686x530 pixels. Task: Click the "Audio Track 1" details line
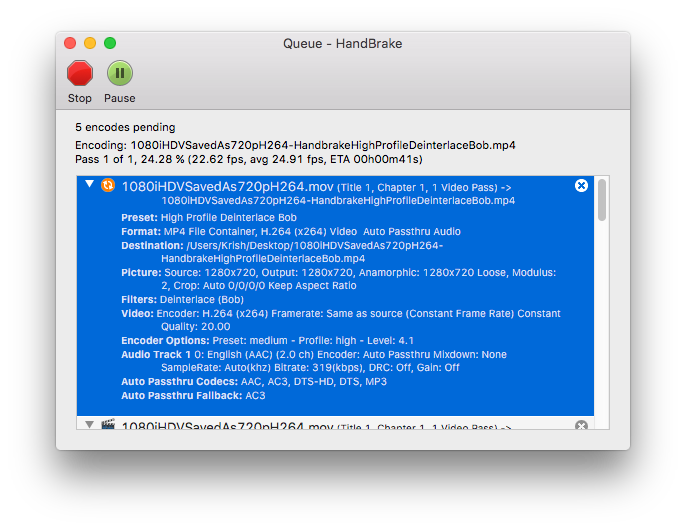[x=314, y=361]
